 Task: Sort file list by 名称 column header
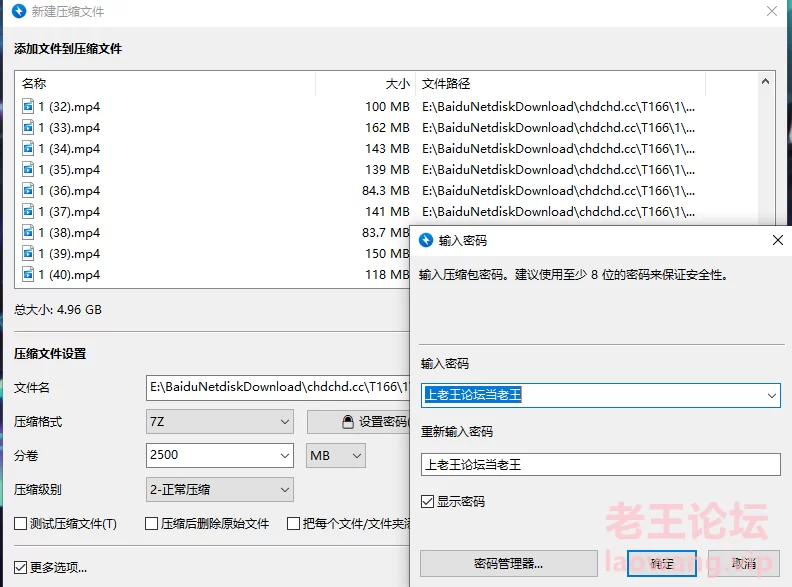point(34,83)
